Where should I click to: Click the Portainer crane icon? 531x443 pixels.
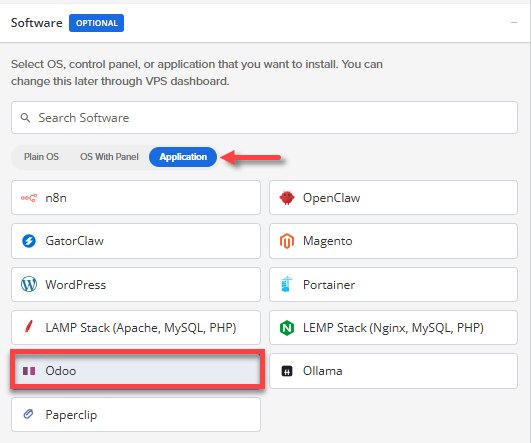tap(286, 284)
